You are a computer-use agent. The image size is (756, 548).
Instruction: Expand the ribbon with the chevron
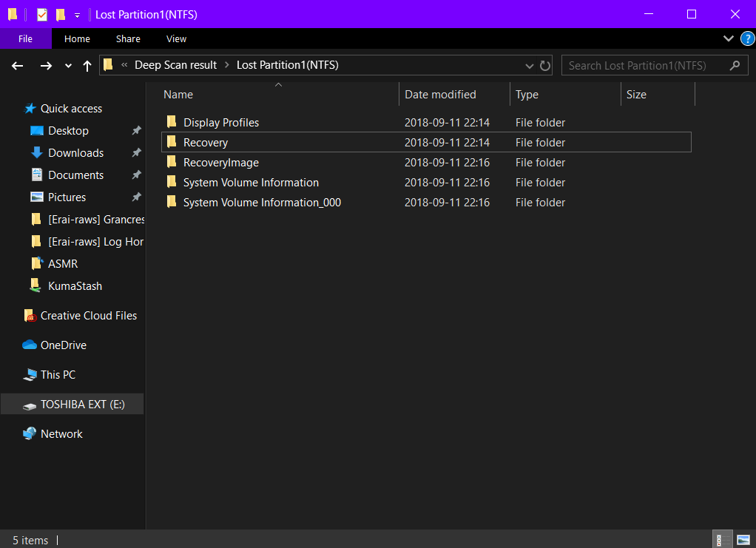tap(729, 38)
